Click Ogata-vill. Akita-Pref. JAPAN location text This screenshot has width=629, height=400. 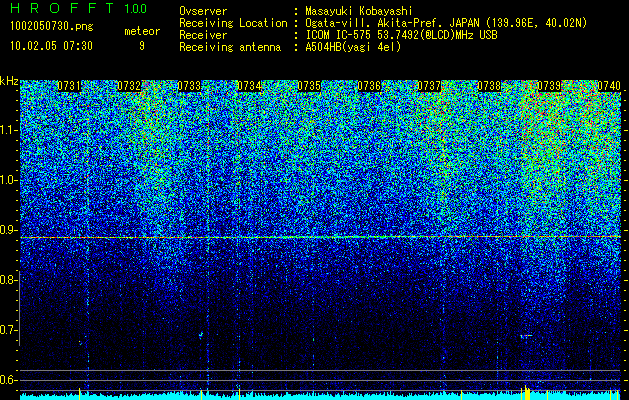point(446,23)
